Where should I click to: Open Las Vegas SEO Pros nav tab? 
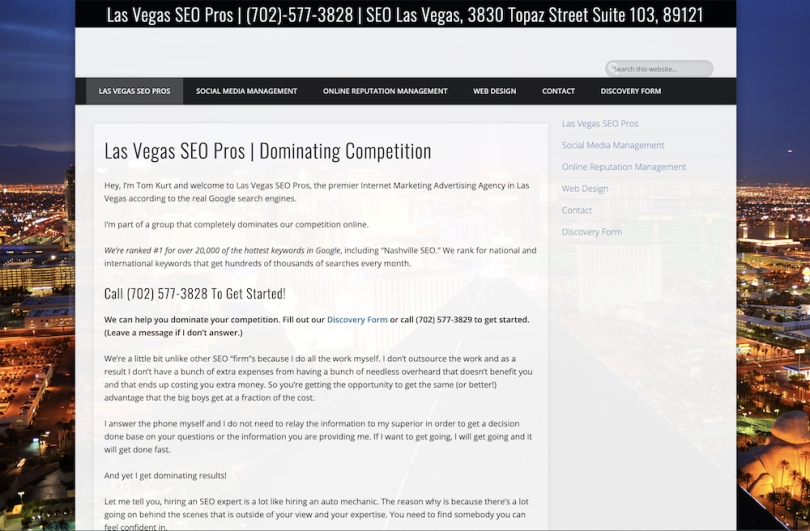click(x=134, y=91)
